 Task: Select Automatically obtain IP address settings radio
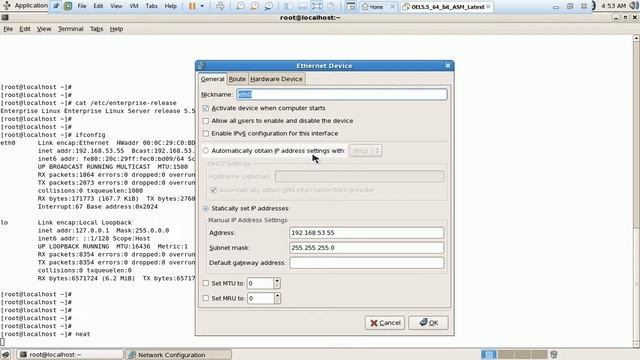(x=206, y=151)
